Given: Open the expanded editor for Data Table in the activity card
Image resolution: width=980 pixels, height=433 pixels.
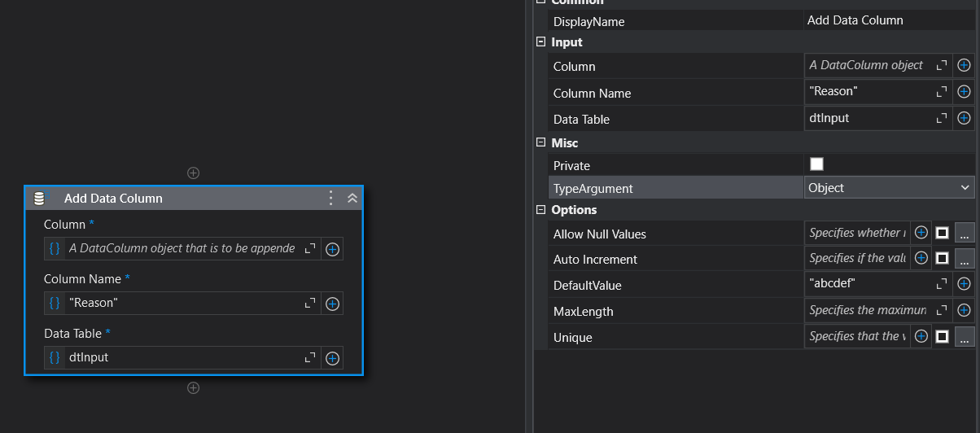Looking at the screenshot, I should coord(310,357).
